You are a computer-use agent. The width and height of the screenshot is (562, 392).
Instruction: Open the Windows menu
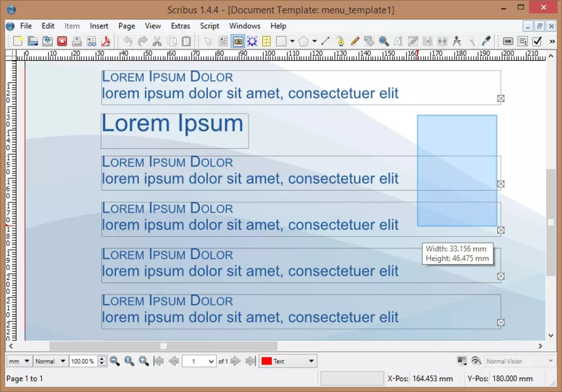pyautogui.click(x=245, y=26)
